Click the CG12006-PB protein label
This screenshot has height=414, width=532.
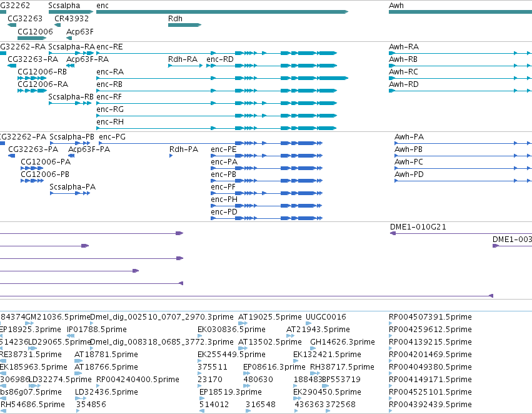point(45,174)
